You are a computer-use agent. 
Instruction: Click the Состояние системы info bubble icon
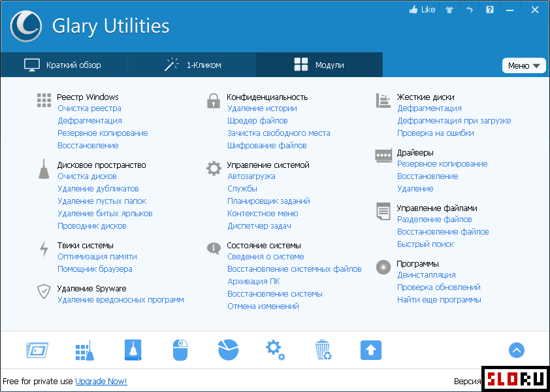tap(214, 248)
